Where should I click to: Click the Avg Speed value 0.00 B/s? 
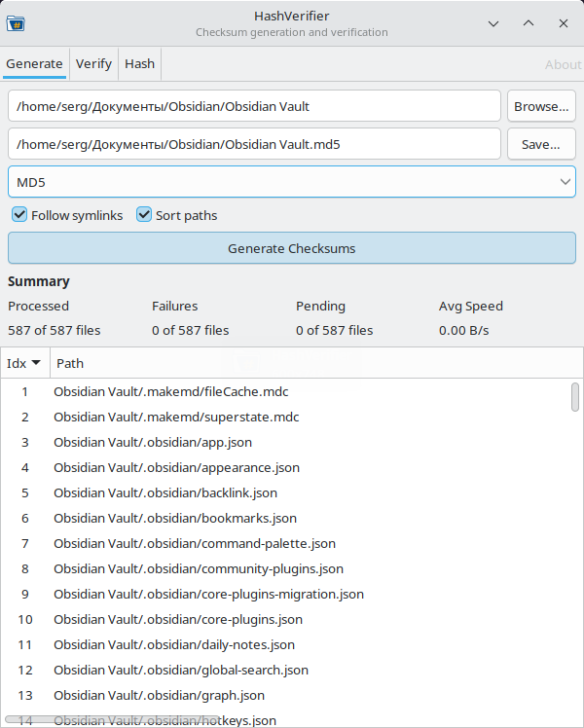click(x=463, y=330)
